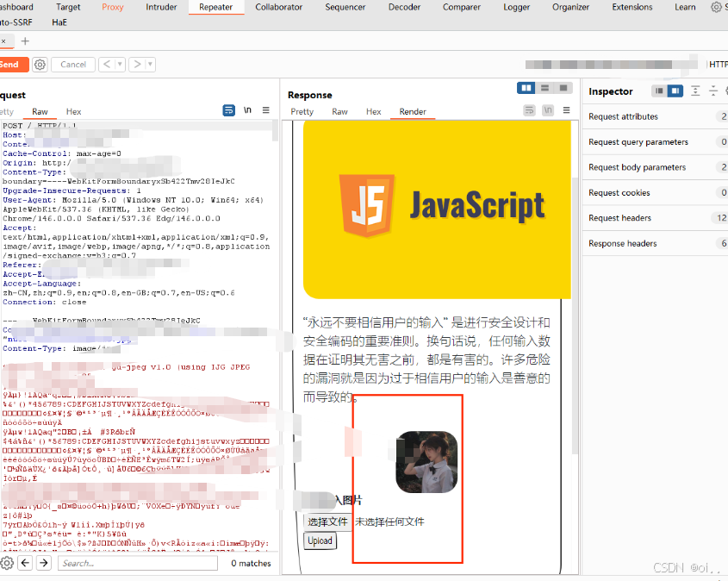Open search settings gear at bottom
The image size is (728, 581).
tap(7, 563)
